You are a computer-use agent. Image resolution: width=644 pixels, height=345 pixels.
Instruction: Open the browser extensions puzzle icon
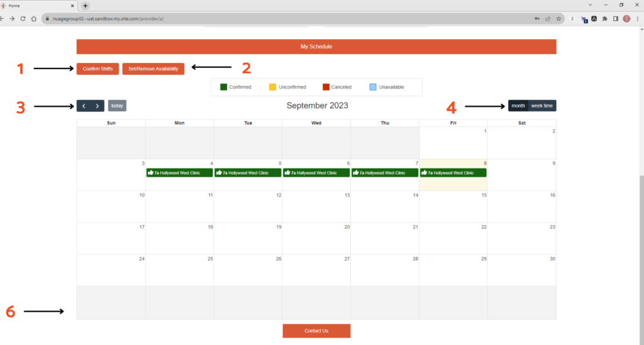coord(604,19)
